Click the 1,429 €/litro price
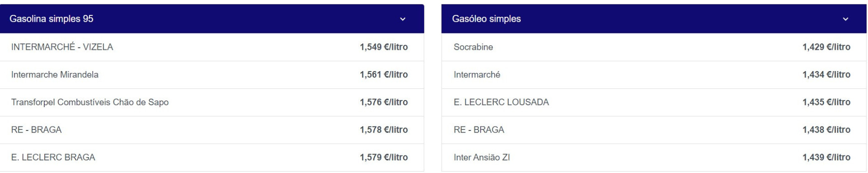Image resolution: width=868 pixels, height=173 pixels. pos(826,47)
